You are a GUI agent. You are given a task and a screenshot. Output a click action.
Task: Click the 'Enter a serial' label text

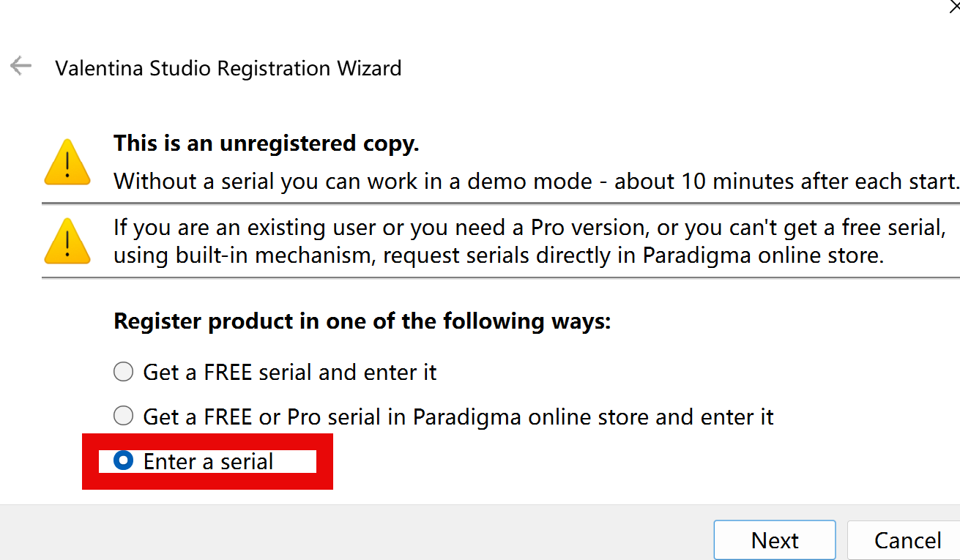click(x=208, y=462)
